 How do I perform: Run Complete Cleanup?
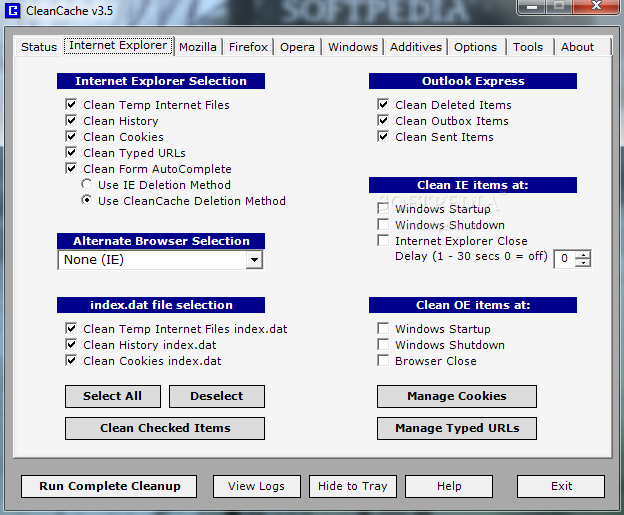109,486
